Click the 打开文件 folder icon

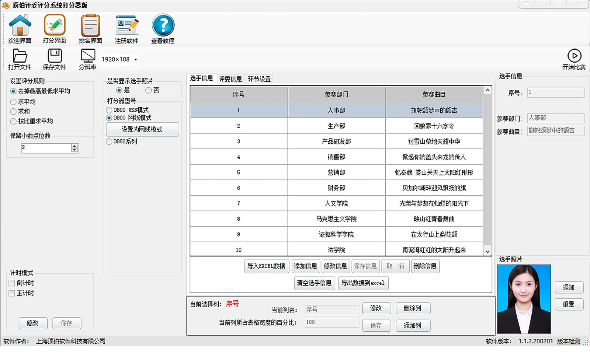point(20,56)
